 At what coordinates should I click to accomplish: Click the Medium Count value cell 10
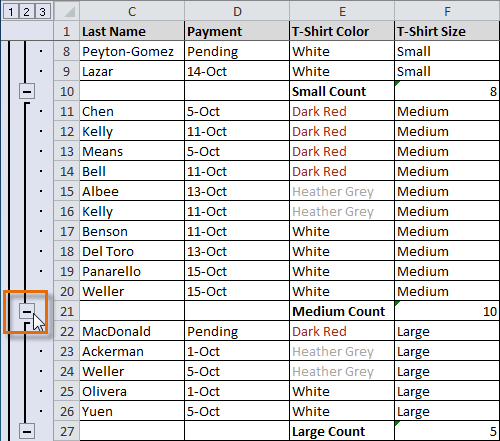pyautogui.click(x=447, y=311)
